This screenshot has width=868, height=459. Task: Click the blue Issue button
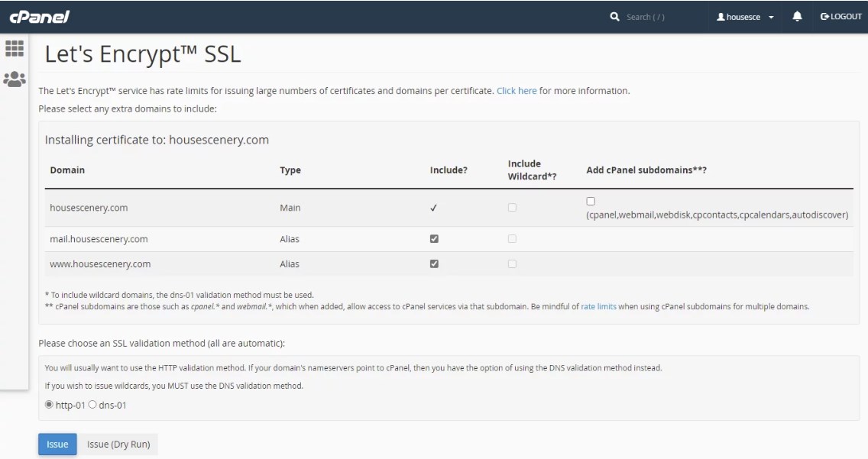tap(57, 444)
